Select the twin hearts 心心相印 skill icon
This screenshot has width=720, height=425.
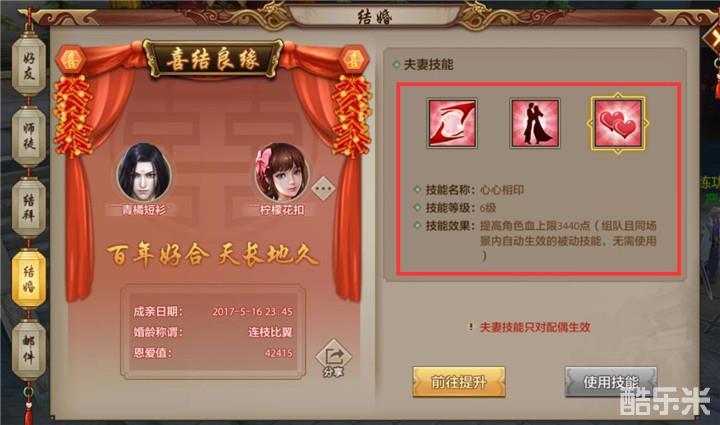pos(618,123)
